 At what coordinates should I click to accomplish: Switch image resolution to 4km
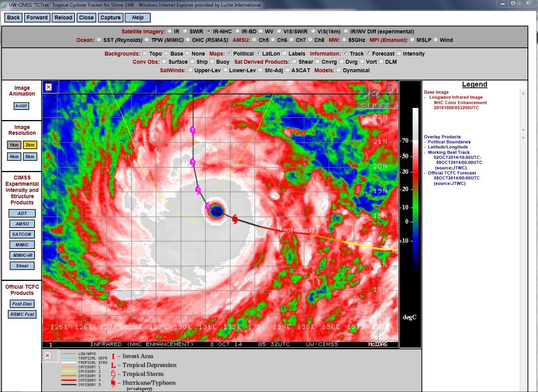(x=14, y=157)
